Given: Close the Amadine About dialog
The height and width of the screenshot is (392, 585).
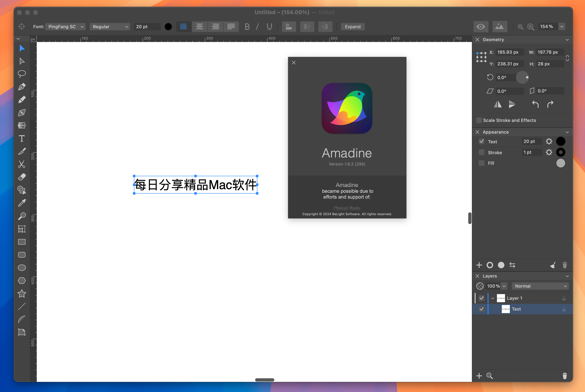Looking at the screenshot, I should (x=294, y=63).
